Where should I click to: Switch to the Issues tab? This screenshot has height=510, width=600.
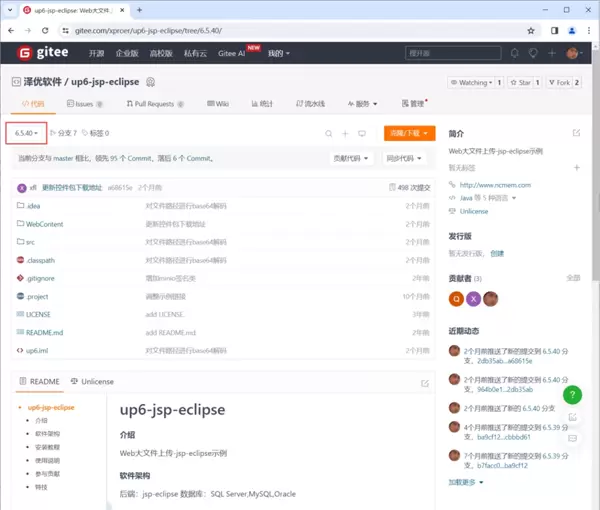pos(79,103)
